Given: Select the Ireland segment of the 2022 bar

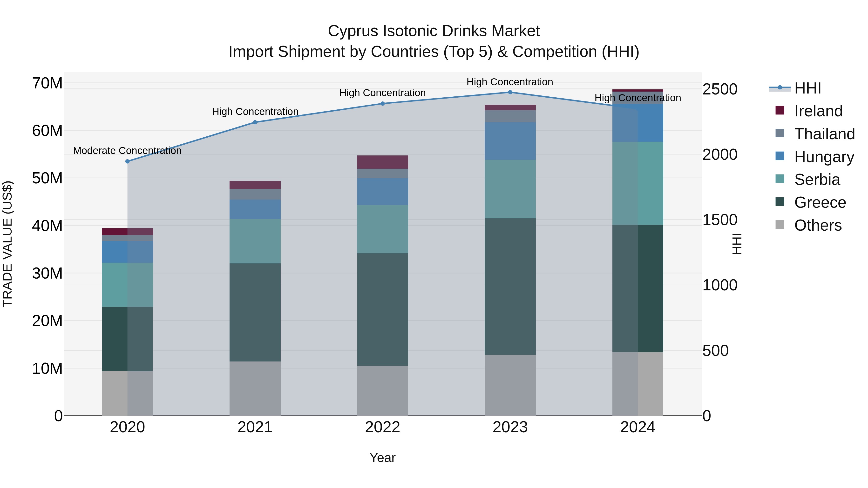Looking at the screenshot, I should 382,162.
